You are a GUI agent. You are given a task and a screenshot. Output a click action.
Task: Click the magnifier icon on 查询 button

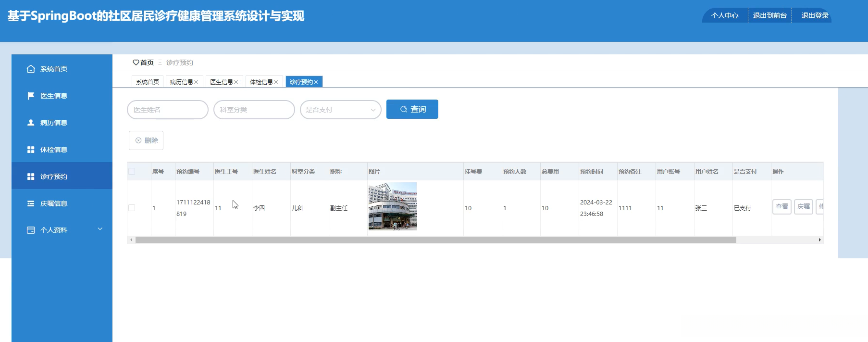point(404,109)
